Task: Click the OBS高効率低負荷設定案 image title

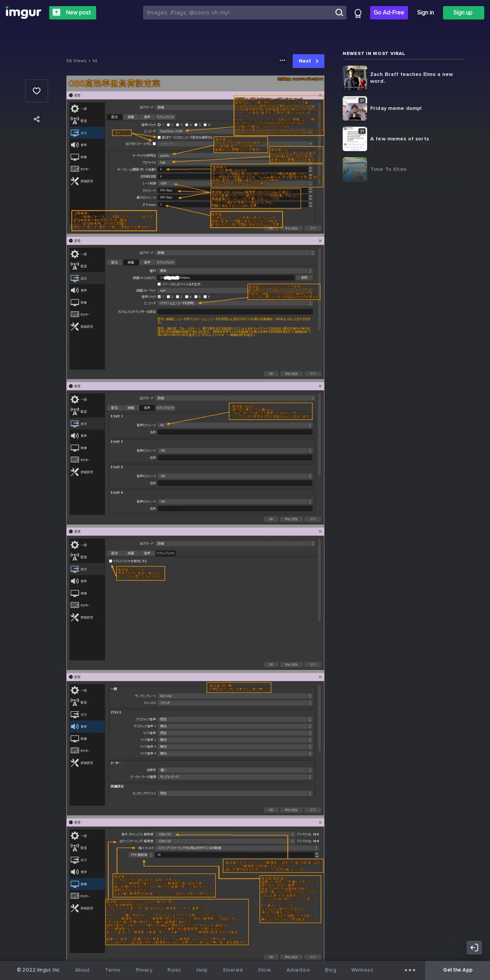Action: [114, 84]
